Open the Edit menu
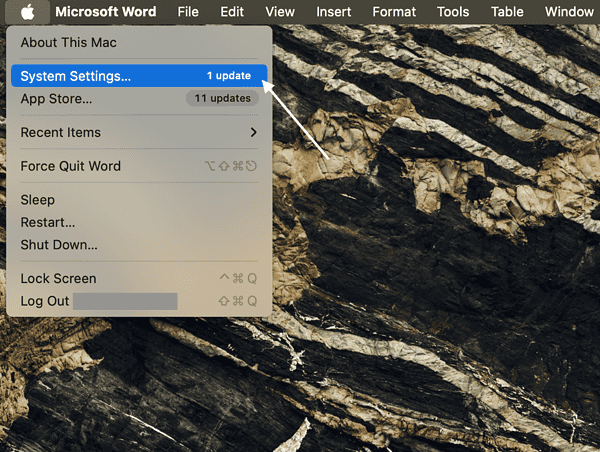Viewport: 600px width, 452px height. (232, 12)
